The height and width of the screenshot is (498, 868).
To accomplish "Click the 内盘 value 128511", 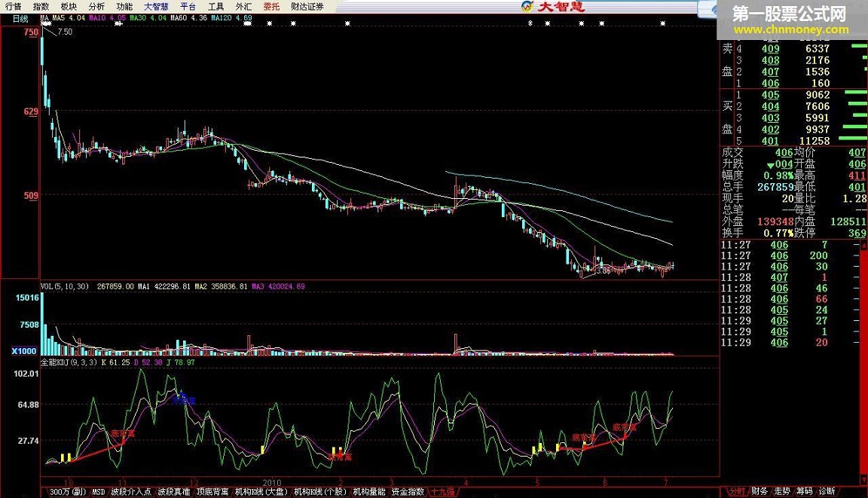I will click(848, 222).
